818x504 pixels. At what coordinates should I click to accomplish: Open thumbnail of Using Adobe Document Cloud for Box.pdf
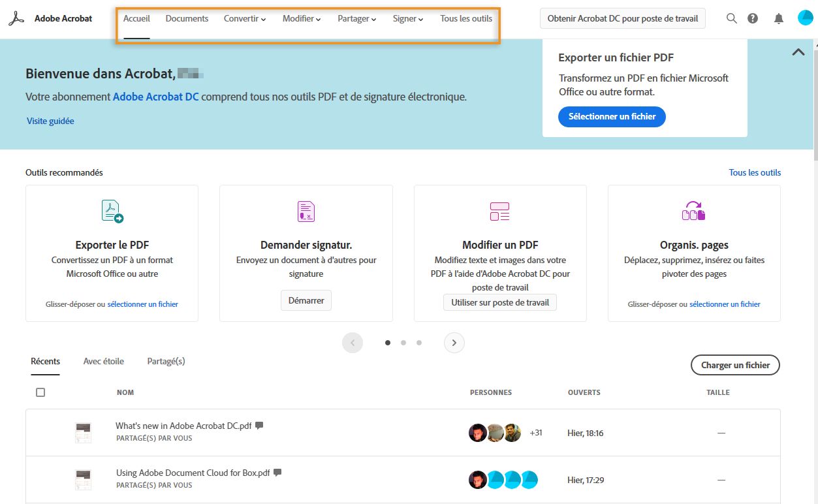(x=83, y=480)
